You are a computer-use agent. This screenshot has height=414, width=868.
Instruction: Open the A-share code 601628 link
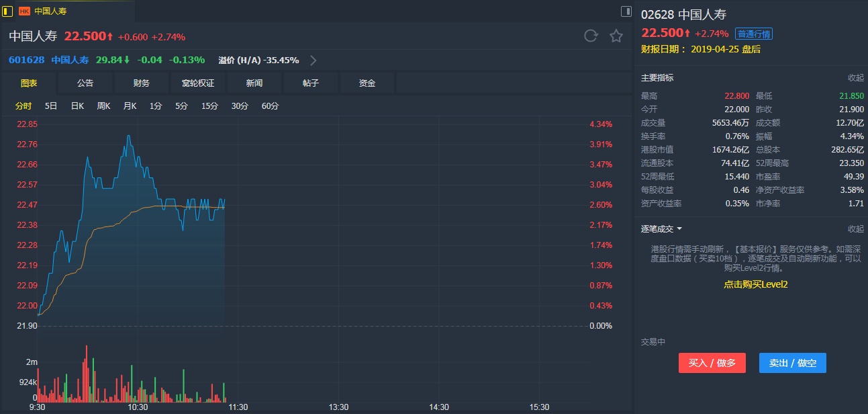pos(27,60)
